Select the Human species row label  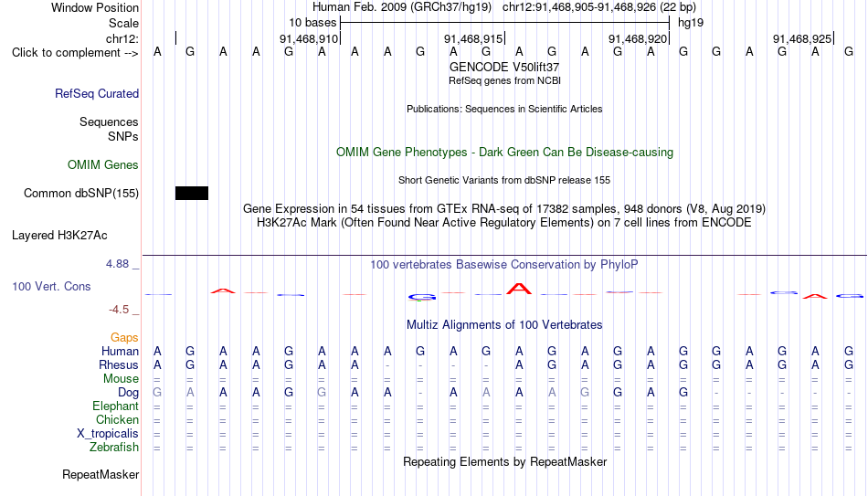coord(120,352)
